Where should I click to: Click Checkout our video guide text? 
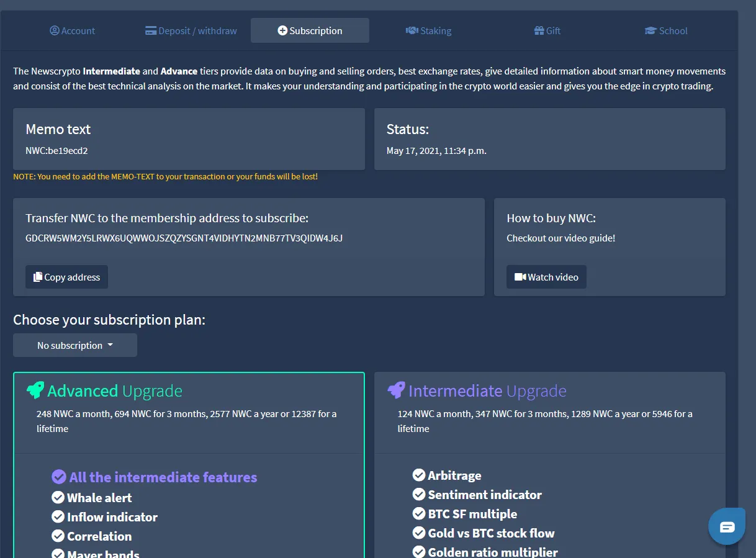click(x=561, y=238)
